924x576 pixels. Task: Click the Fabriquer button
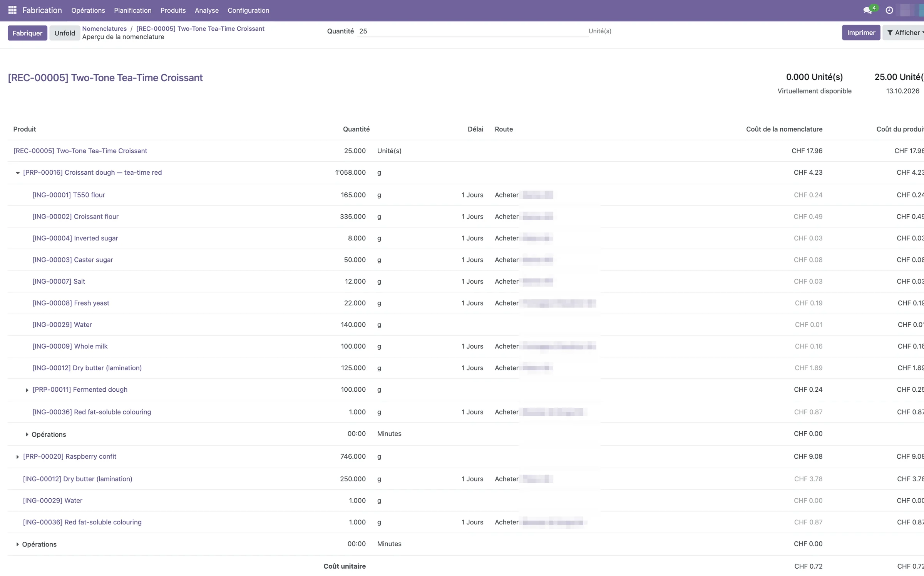[27, 33]
